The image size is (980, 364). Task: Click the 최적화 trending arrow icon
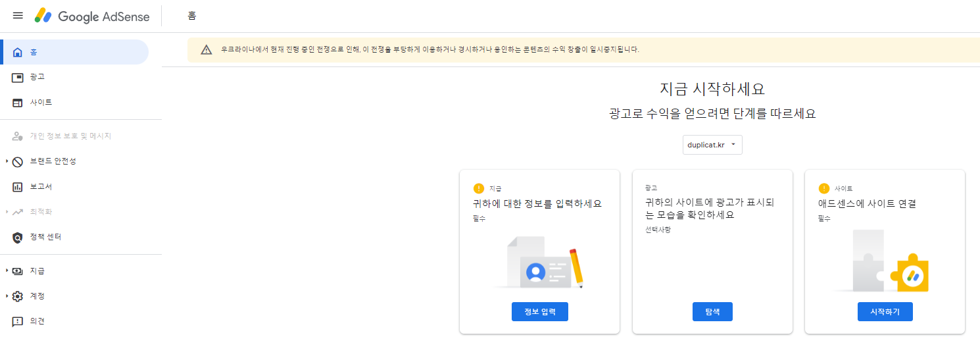point(18,212)
